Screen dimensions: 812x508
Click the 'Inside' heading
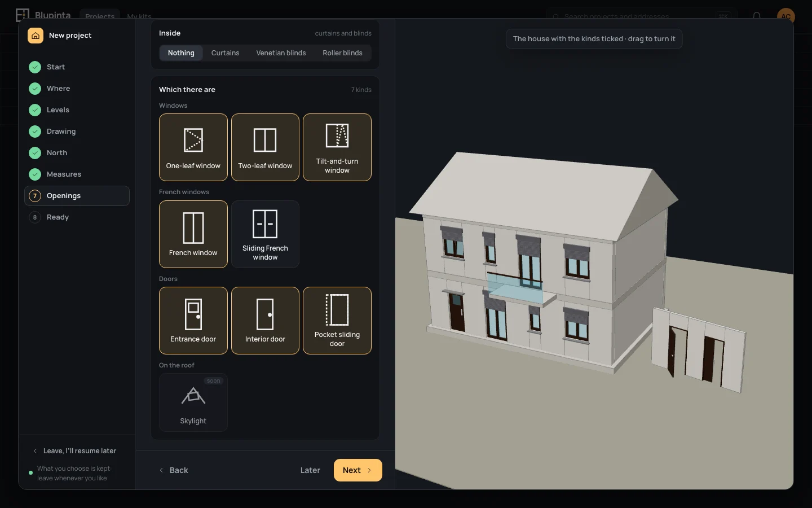click(x=170, y=33)
